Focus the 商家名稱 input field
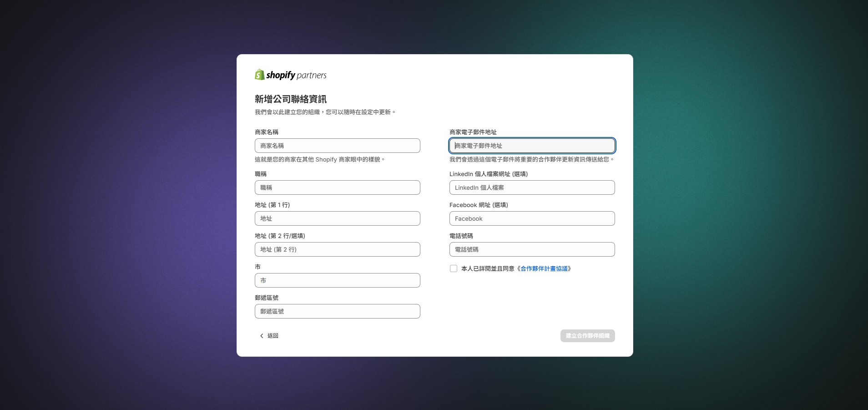 pos(338,146)
